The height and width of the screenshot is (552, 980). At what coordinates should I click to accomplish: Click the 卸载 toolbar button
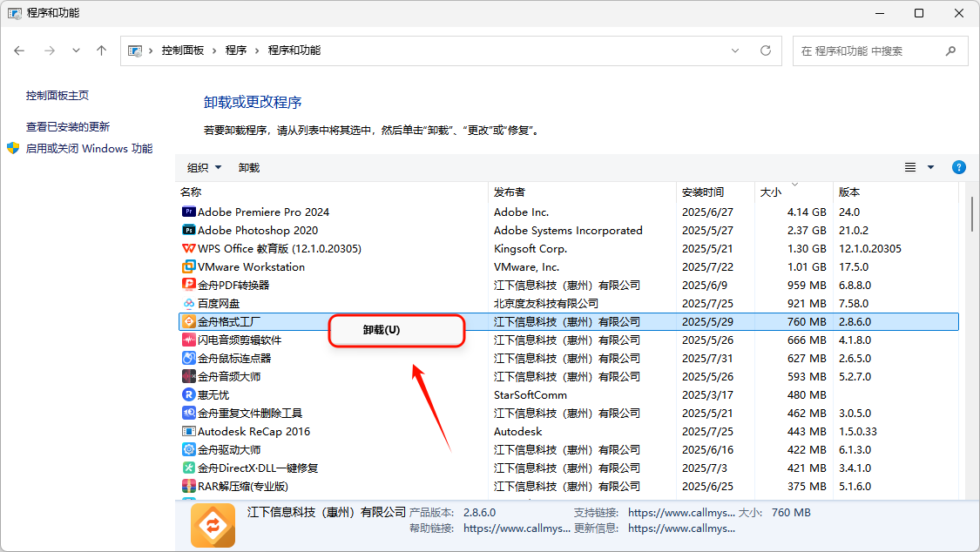249,167
